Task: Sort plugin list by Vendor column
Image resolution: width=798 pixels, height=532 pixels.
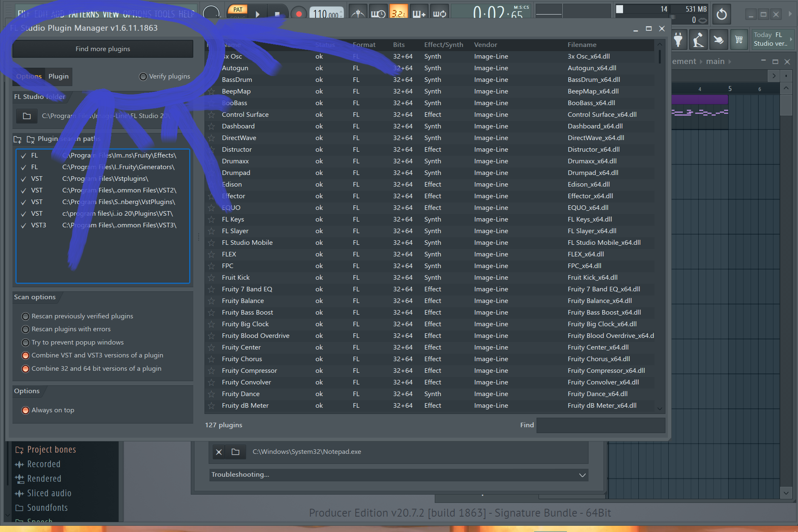Action: (485, 45)
